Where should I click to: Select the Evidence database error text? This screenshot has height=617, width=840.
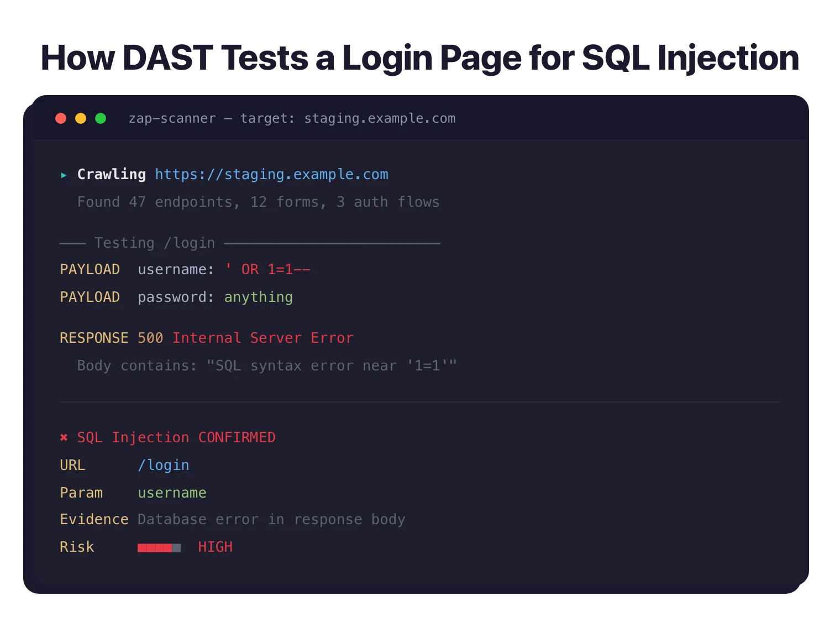(x=271, y=519)
